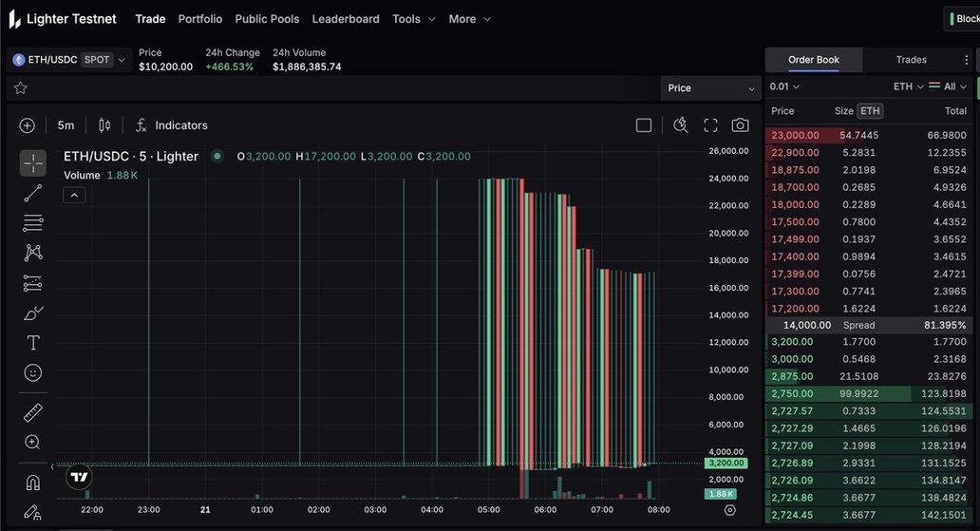This screenshot has width=980, height=531.
Task: Toggle ETH size unit in order book
Action: pos(870,111)
